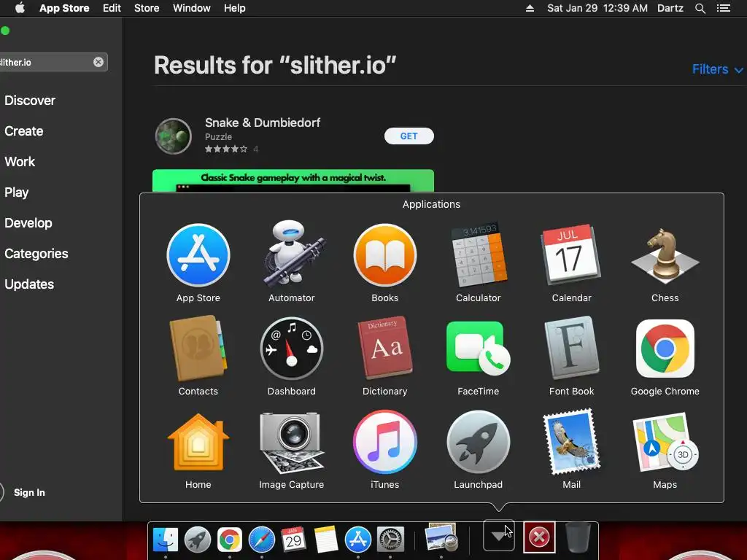This screenshot has width=747, height=560.
Task: Open Mail app icon
Action: [x=571, y=442]
